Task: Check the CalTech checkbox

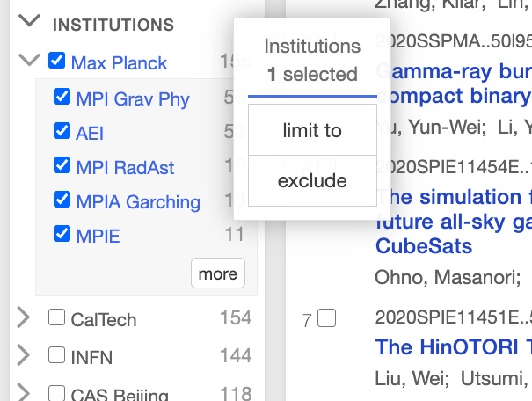Action: pos(57,317)
